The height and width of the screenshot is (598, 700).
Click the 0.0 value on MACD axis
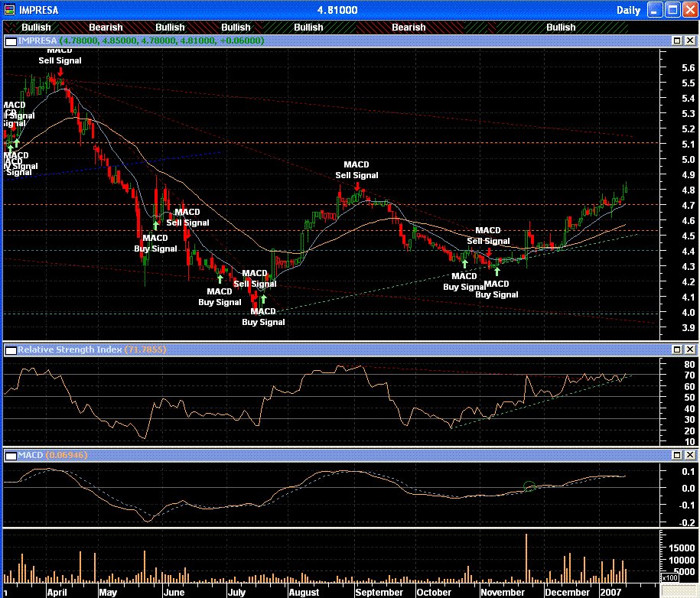pos(688,488)
